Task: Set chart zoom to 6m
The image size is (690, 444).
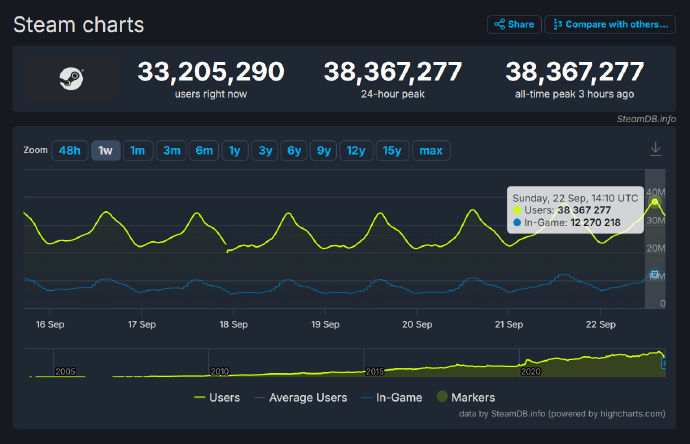Action: coord(204,150)
